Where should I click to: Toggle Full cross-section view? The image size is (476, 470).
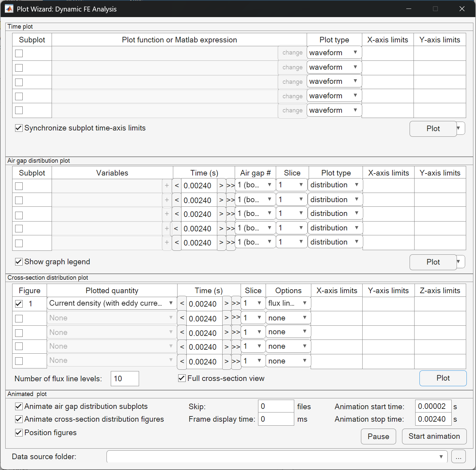[221, 378]
